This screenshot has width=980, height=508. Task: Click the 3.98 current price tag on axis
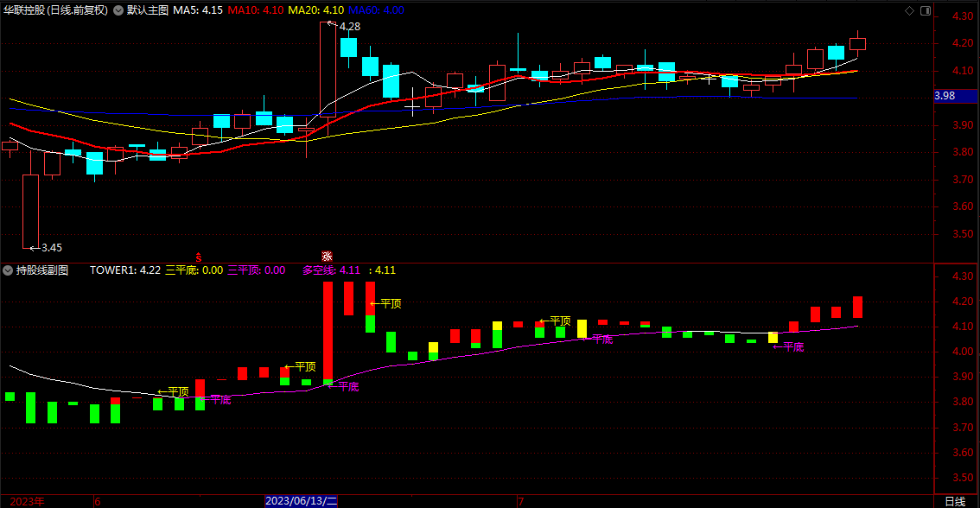[955, 96]
